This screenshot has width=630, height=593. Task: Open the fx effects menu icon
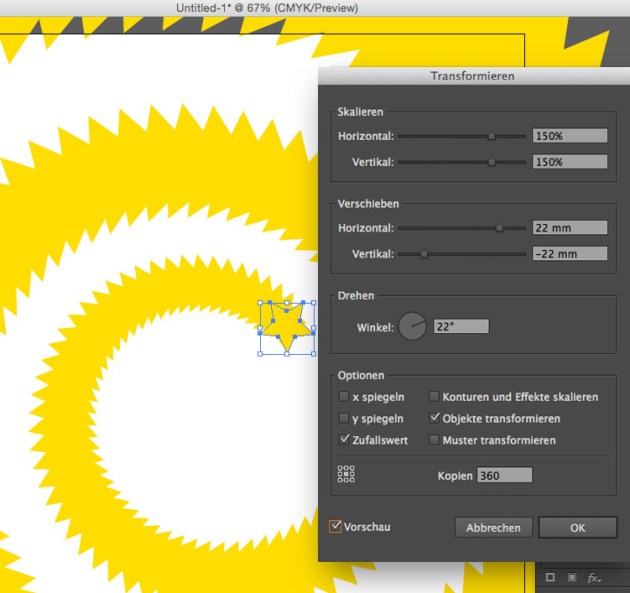(594, 578)
